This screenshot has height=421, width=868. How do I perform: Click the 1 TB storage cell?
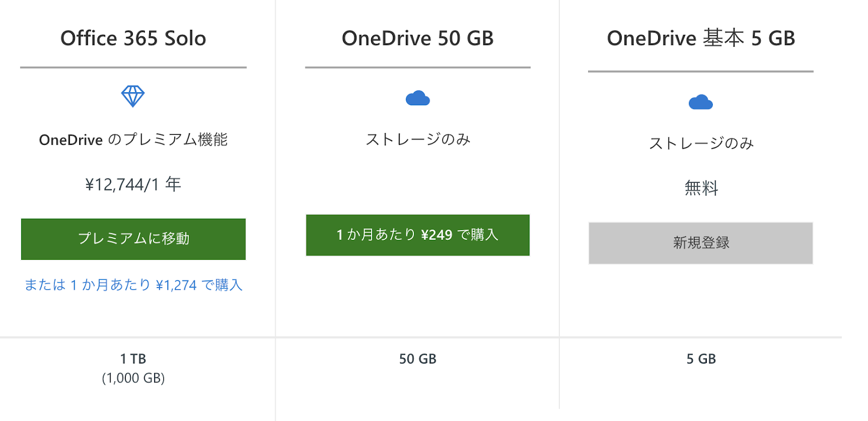click(x=133, y=359)
